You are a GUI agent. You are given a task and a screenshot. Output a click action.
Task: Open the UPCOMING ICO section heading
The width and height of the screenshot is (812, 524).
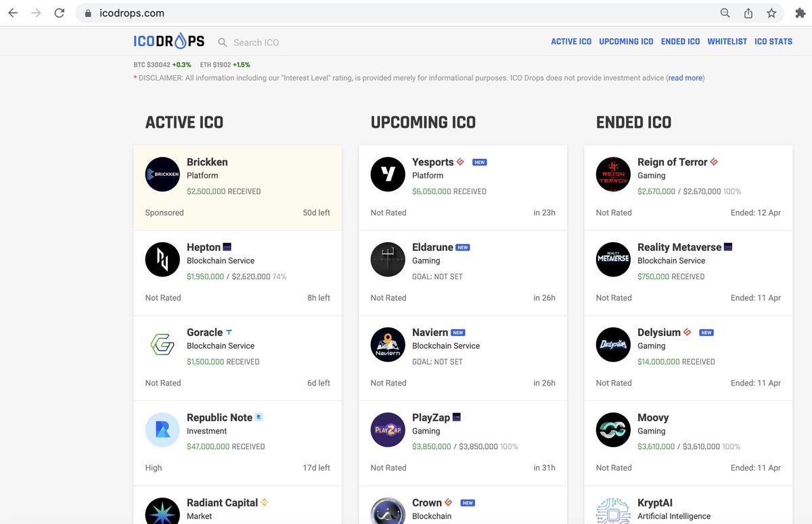pyautogui.click(x=423, y=122)
